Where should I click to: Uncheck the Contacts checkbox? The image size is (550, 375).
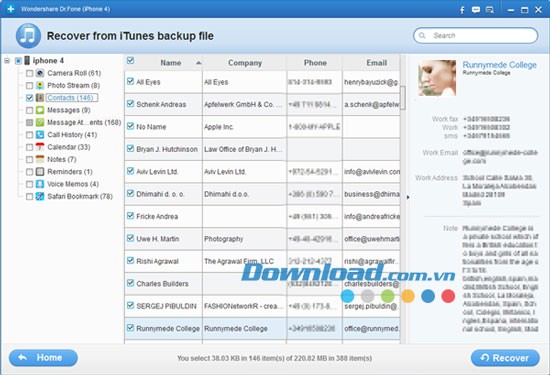coord(29,98)
